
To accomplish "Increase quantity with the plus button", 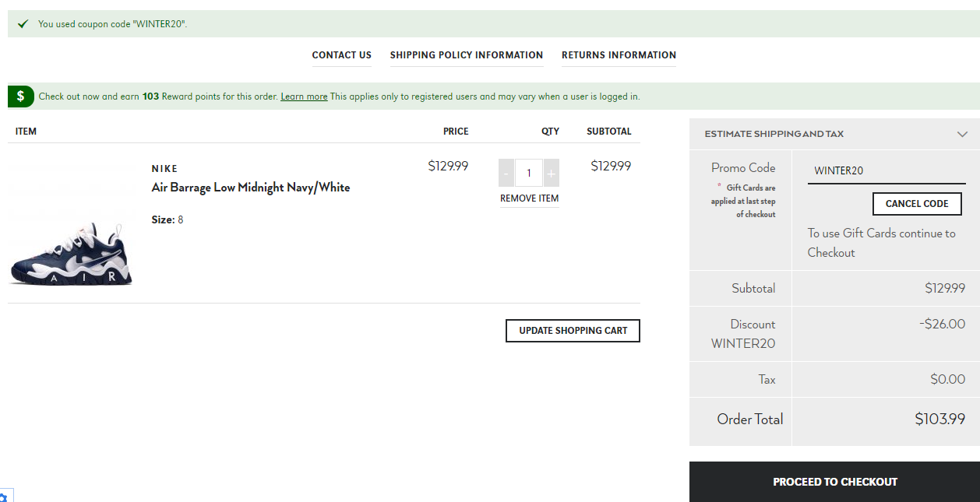I will point(552,173).
